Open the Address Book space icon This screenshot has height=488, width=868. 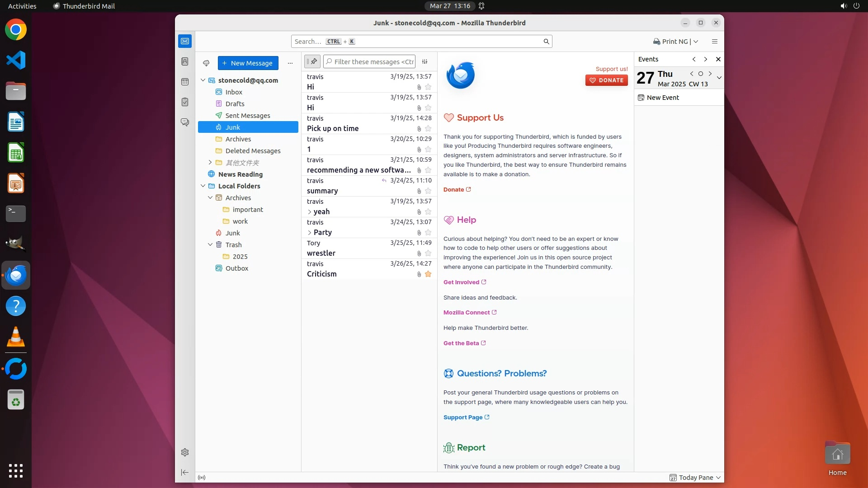tap(185, 61)
